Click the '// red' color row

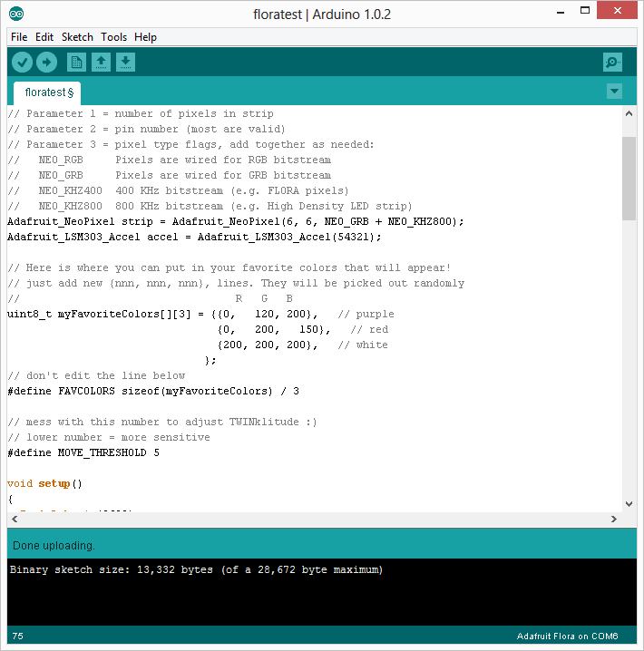[303, 330]
